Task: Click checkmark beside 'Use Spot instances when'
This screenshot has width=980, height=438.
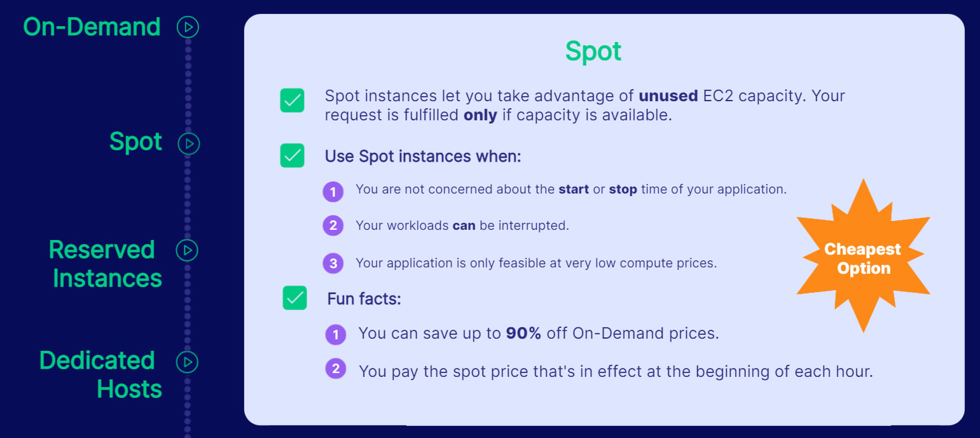Action: pyautogui.click(x=292, y=156)
